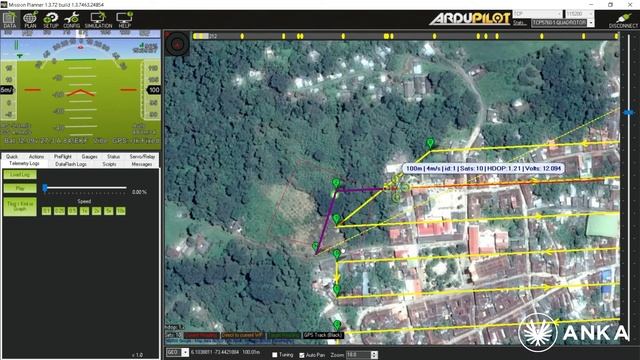Open the SIMULATION screen
Viewport: 640px width, 360px height.
click(x=98, y=20)
